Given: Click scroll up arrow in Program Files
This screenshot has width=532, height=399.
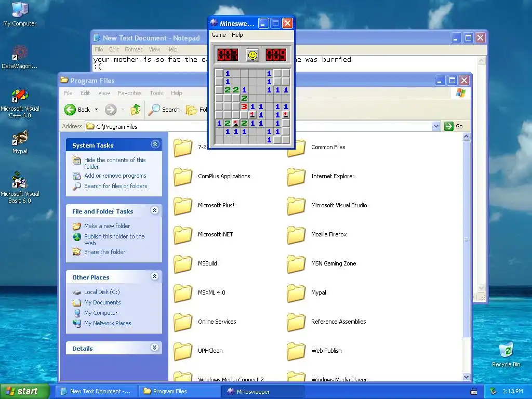Looking at the screenshot, I should [466, 137].
